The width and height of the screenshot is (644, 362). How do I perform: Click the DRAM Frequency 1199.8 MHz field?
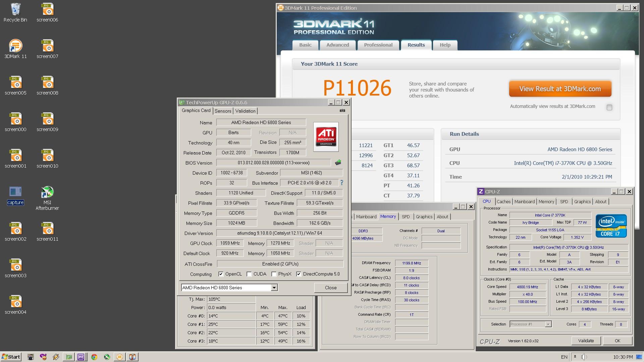pos(411,263)
